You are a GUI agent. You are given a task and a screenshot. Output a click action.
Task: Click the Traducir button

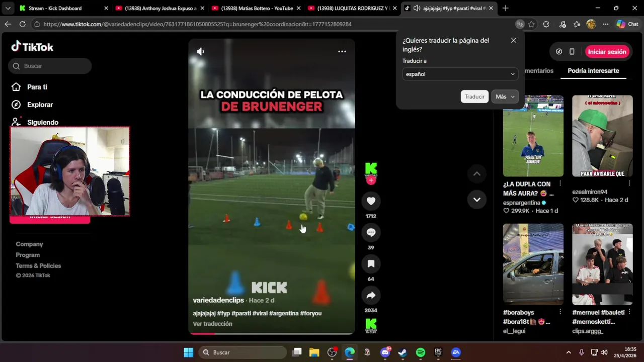point(474,97)
